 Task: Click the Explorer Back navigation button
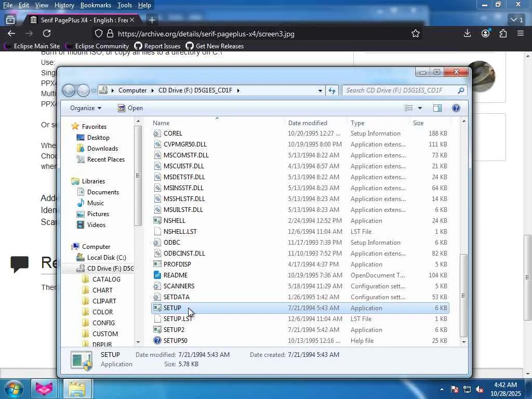click(x=69, y=90)
